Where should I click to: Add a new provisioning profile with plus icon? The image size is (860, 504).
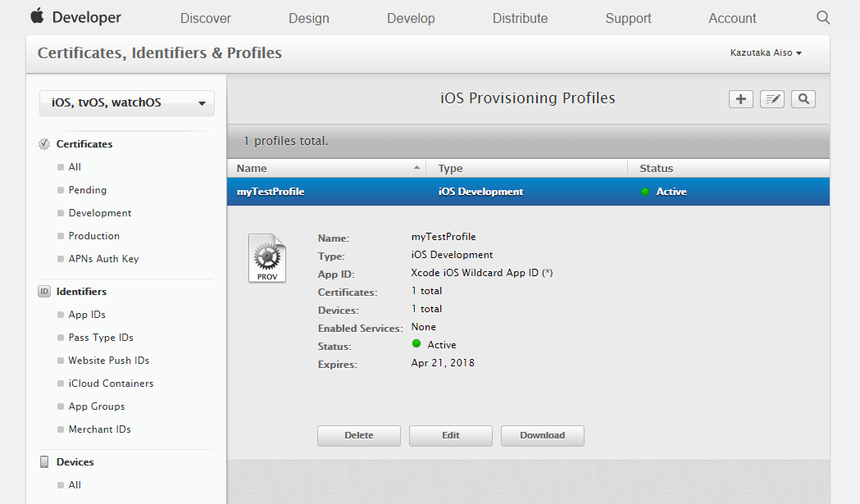740,99
